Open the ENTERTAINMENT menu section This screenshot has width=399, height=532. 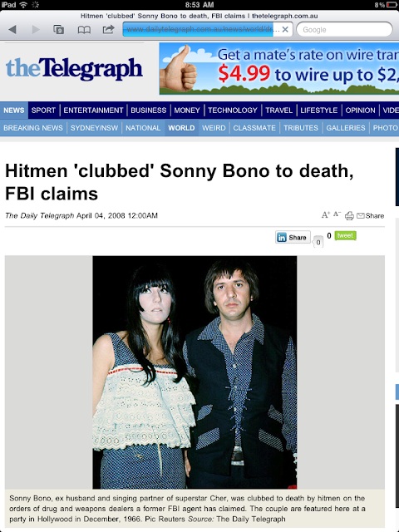coord(93,111)
